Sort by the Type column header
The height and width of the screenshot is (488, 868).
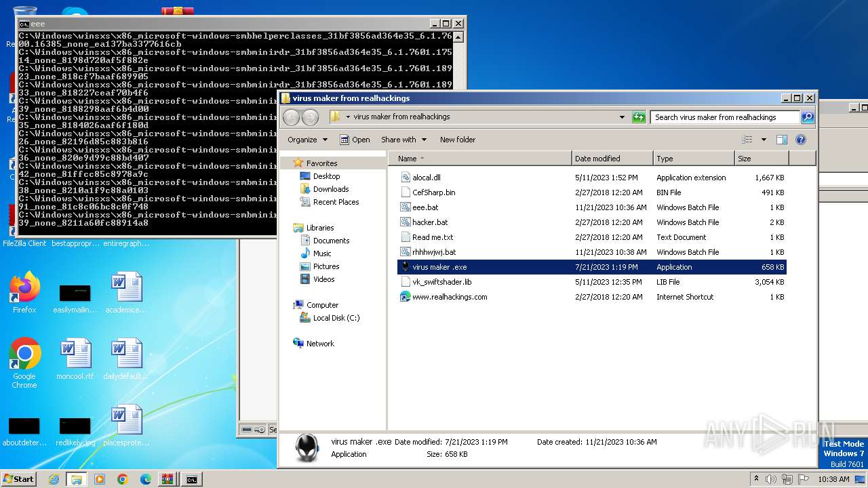[694, 159]
